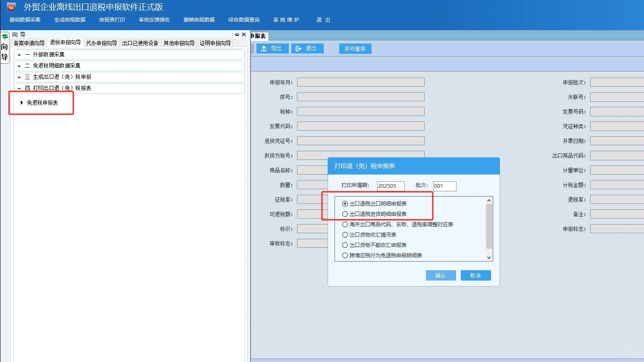Click the 取消 button in the print dialog

tap(475, 275)
